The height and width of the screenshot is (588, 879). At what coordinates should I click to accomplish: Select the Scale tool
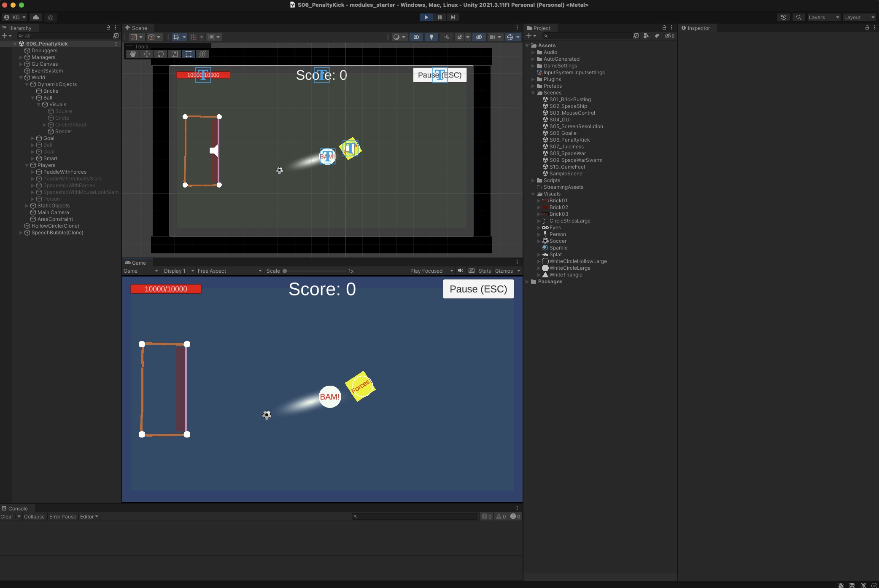[175, 54]
